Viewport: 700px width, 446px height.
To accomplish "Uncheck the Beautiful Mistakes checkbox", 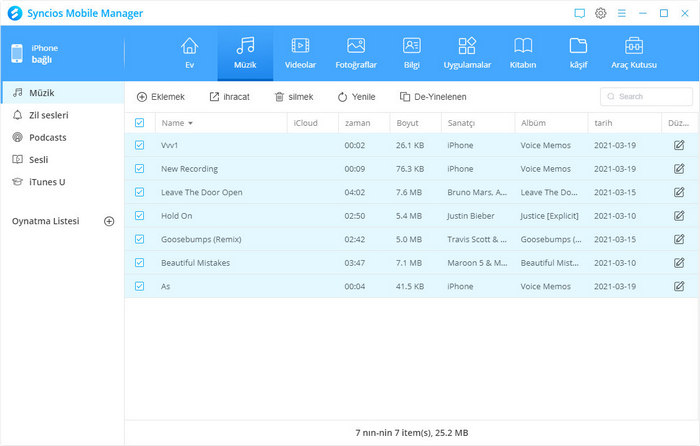I will [x=139, y=263].
